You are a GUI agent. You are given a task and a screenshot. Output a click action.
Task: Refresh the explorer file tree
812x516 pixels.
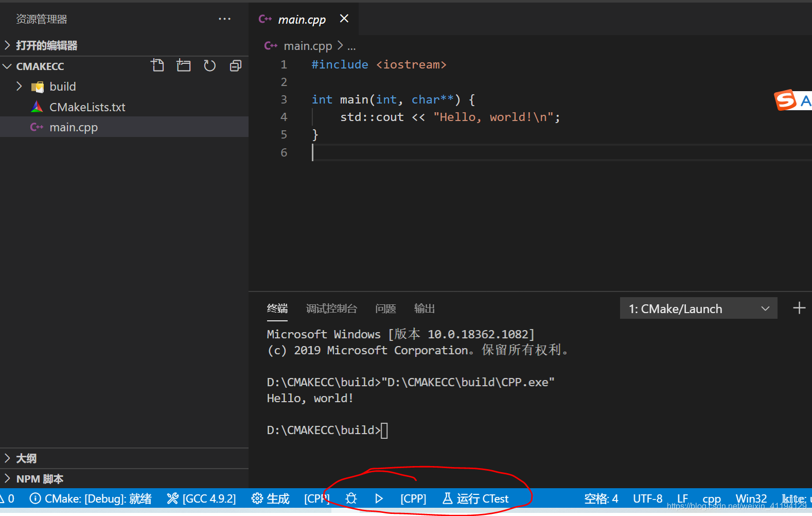[209, 65]
